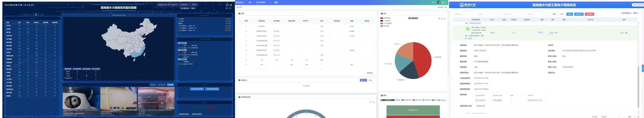Select the 待办 tab in 流程中心
The height and width of the screenshot is (118, 644).
coord(363,80)
